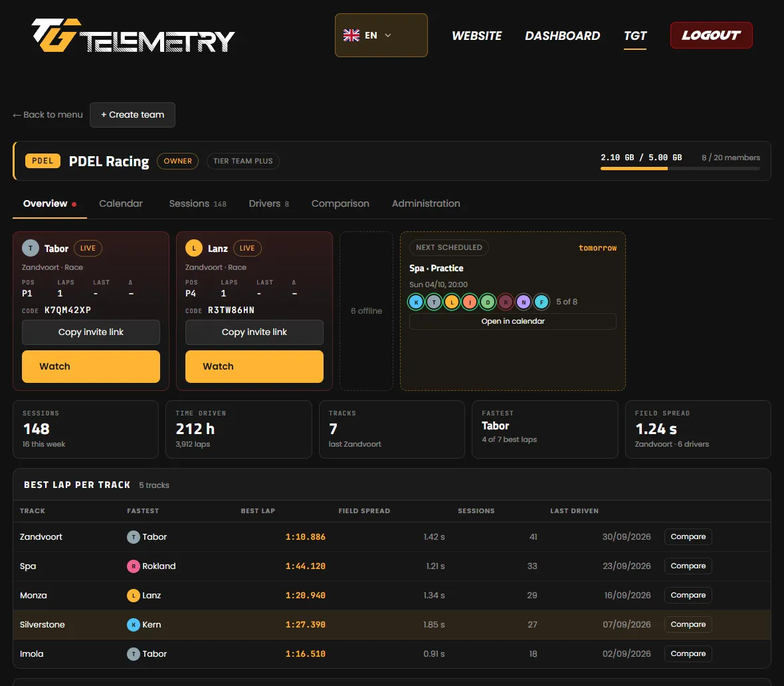The height and width of the screenshot is (686, 784).
Task: Click Tabor's avatar in the Imola row
Action: (x=134, y=654)
